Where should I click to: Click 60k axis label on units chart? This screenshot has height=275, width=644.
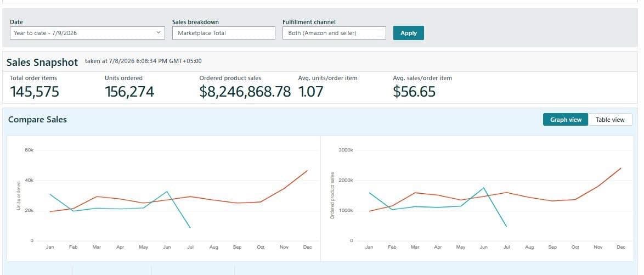(29, 150)
